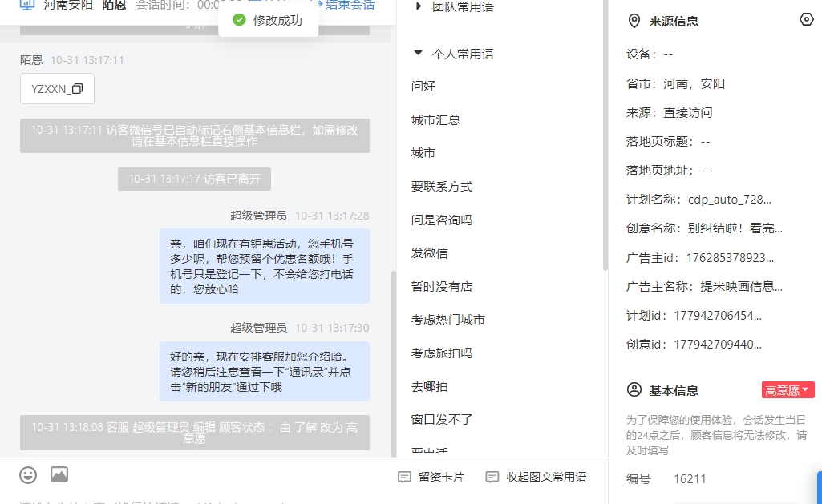Click the 留资卡片 card icon
This screenshot has height=504, width=822.
pos(404,478)
